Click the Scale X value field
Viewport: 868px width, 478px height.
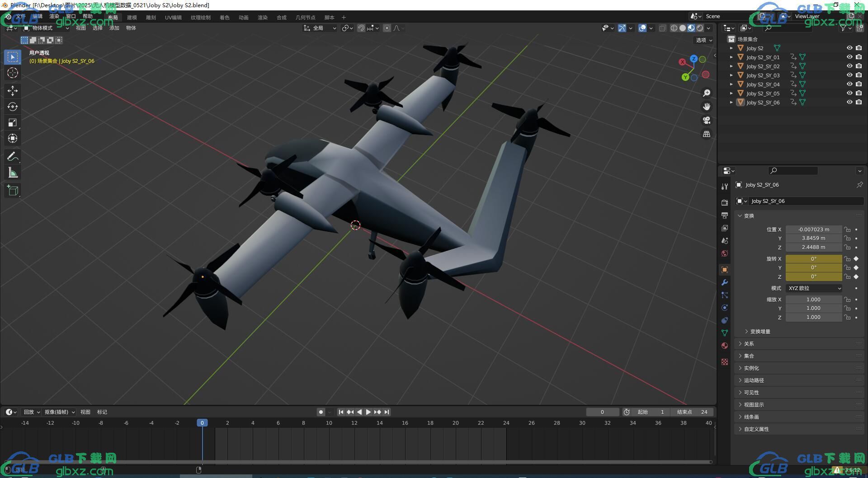coord(814,300)
